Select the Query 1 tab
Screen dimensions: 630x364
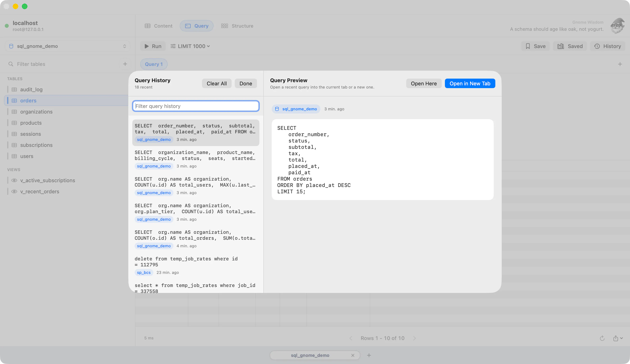[154, 64]
